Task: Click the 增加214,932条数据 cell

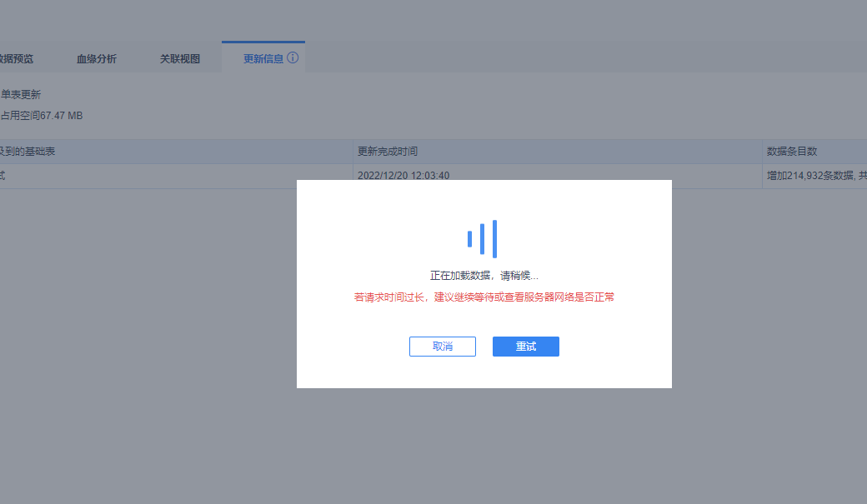Action: 816,176
